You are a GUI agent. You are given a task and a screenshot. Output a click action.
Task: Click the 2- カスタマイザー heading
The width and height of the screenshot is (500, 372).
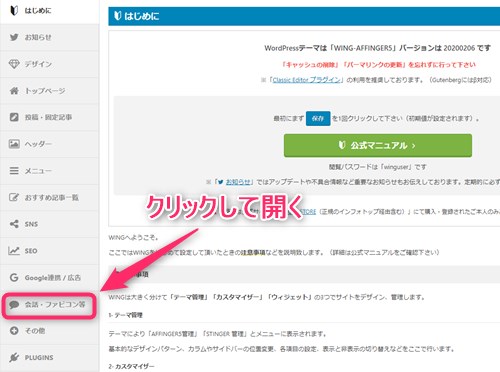click(131, 366)
